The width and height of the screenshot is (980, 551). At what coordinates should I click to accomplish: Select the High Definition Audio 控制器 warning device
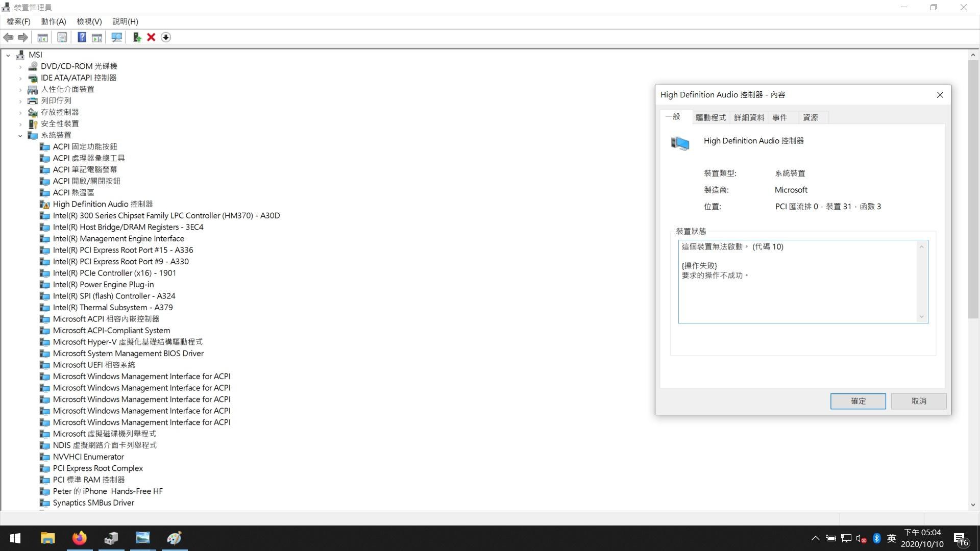point(103,204)
